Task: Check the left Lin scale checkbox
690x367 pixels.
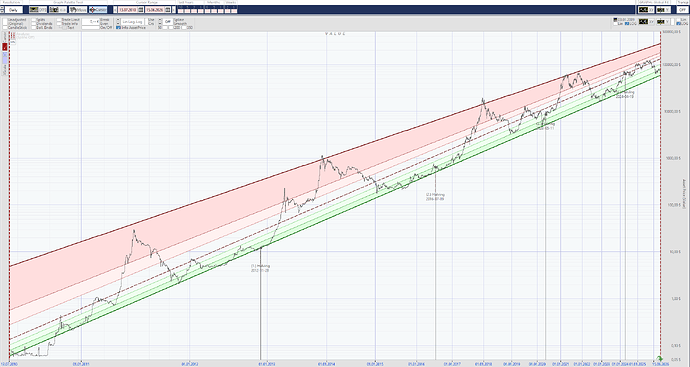Action: pyautogui.click(x=615, y=24)
